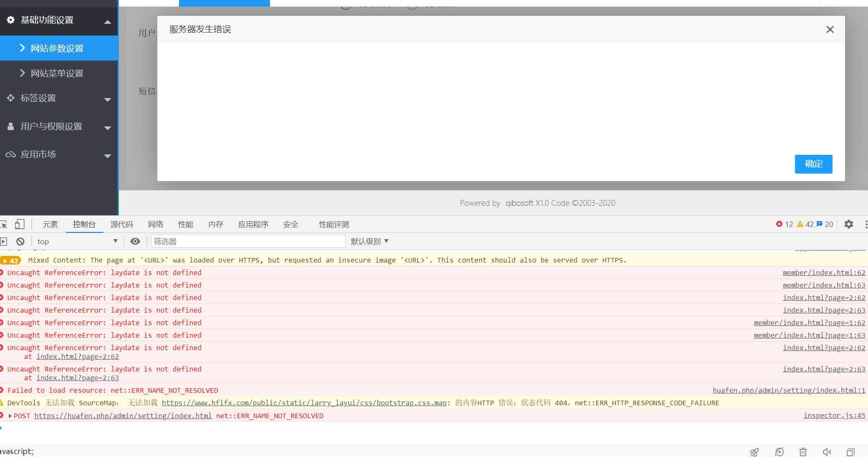Screen dimensions: 868x457
Task: Open the 默认级别 log level dropdown
Action: point(370,242)
